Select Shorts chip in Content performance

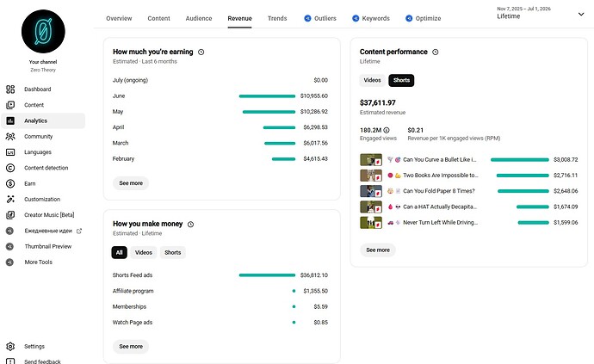point(401,80)
